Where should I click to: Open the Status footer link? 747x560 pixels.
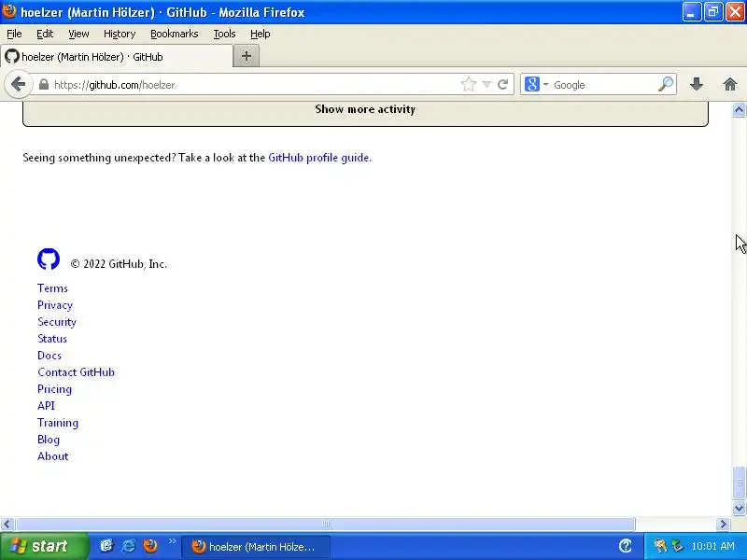[52, 339]
